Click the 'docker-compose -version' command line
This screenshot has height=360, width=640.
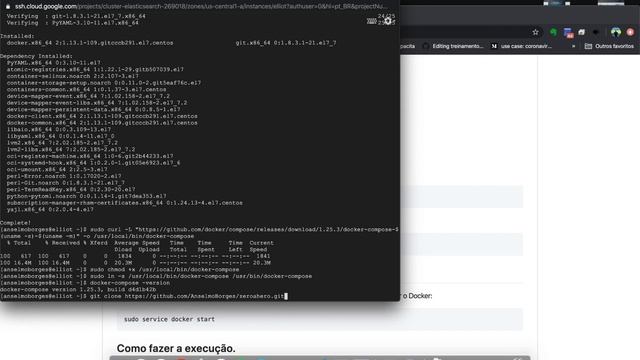tap(85, 283)
